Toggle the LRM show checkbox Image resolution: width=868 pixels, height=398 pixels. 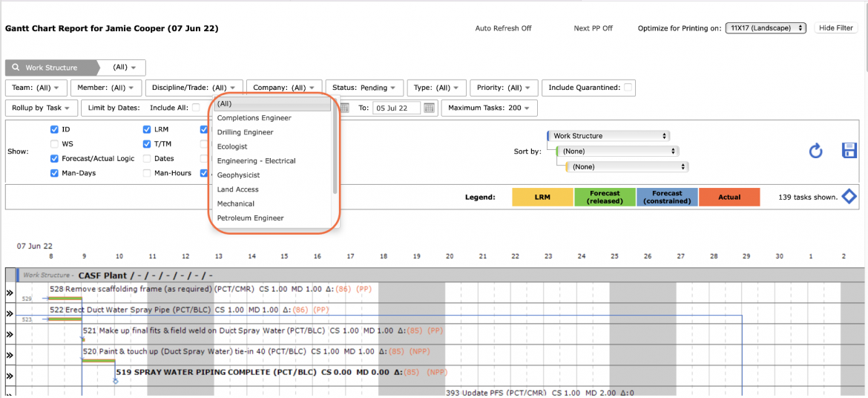click(147, 129)
